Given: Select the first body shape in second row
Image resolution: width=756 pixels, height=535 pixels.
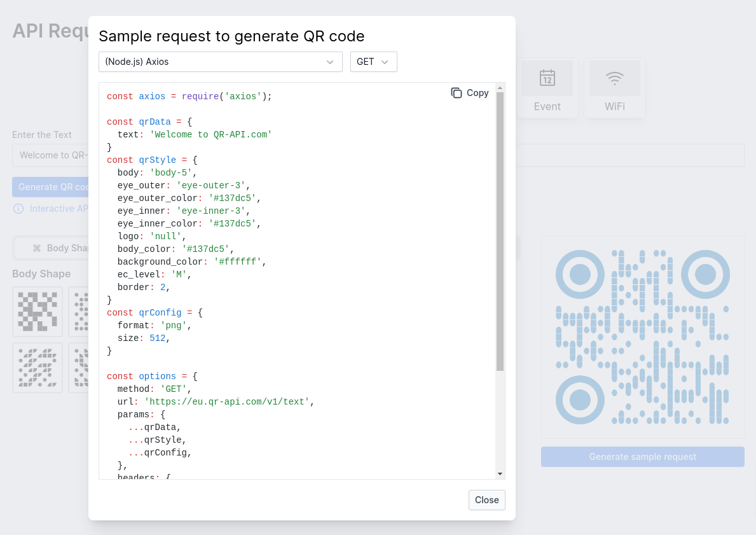Looking at the screenshot, I should coord(38,368).
